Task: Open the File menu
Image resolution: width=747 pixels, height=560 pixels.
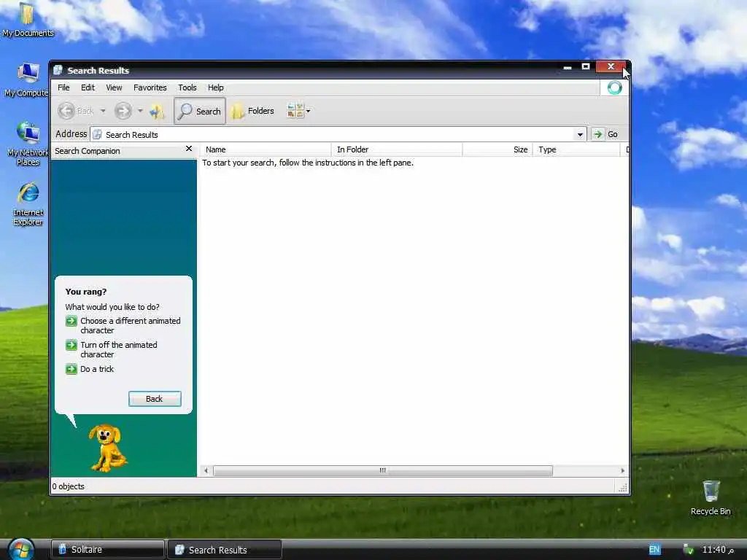Action: pyautogui.click(x=63, y=87)
